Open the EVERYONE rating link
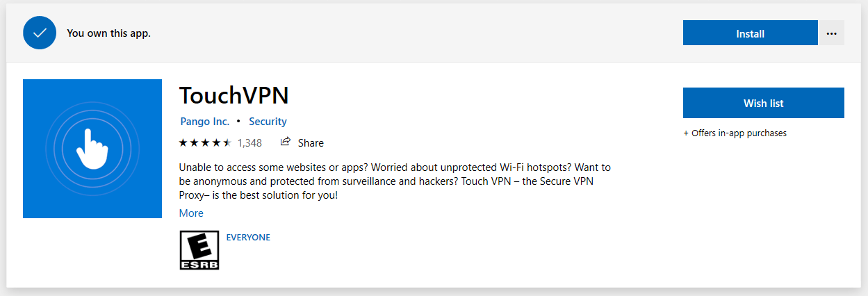This screenshot has height=296, width=868. [248, 237]
